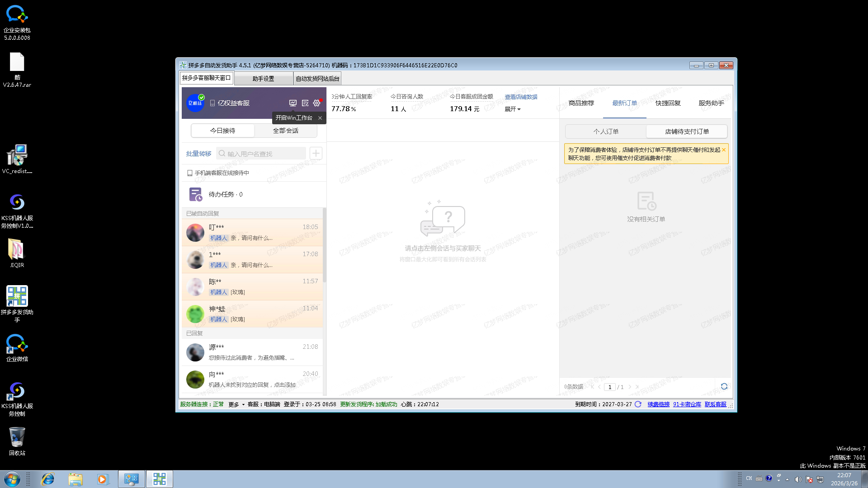This screenshot has height=488, width=868.
Task: Click the taskbar clock 22:07
Action: tap(844, 479)
